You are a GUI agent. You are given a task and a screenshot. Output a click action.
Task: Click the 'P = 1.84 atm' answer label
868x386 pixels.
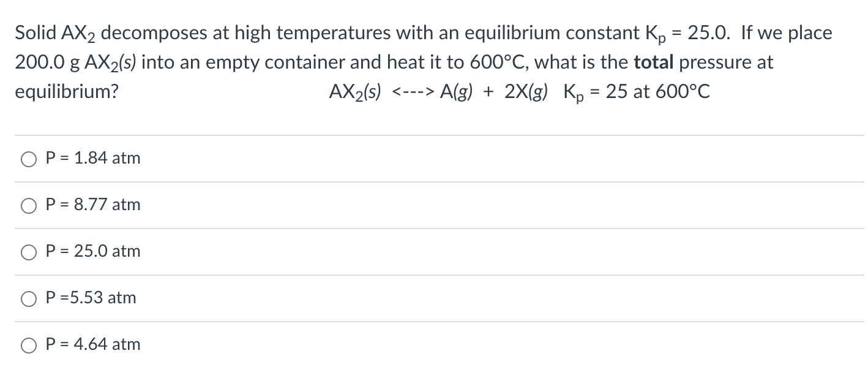click(93, 158)
